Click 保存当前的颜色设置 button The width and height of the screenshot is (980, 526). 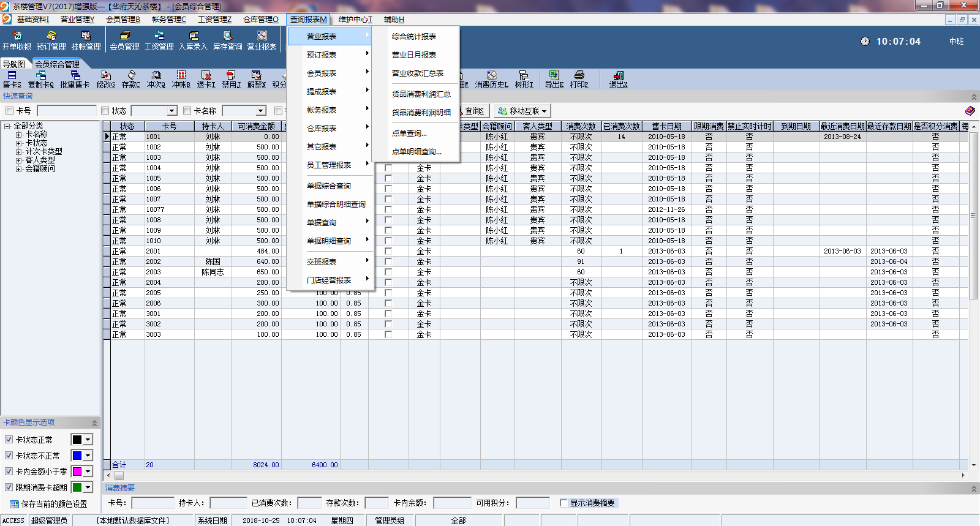click(x=48, y=504)
